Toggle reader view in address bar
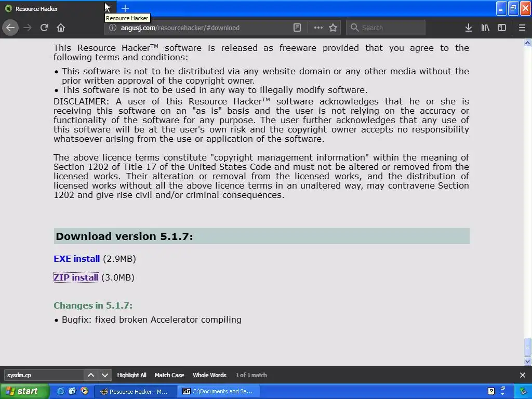Viewport: 532px width, 399px height. 297,28
